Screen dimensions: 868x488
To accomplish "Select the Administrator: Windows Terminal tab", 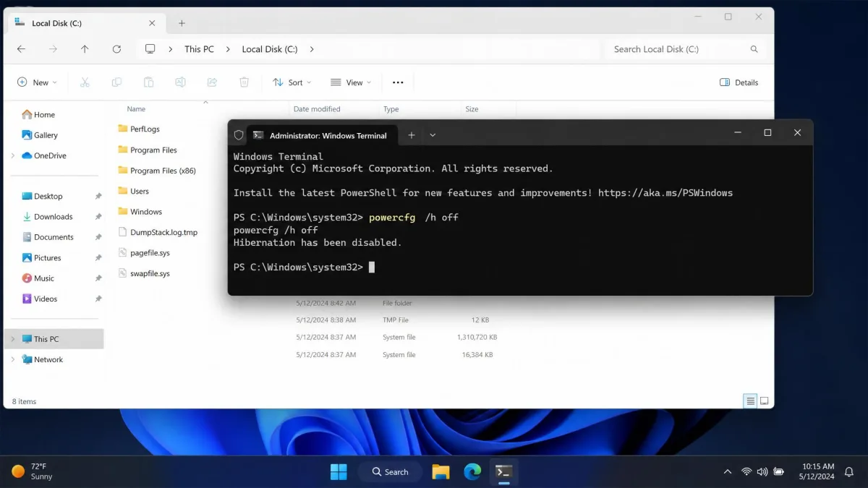I will 320,135.
